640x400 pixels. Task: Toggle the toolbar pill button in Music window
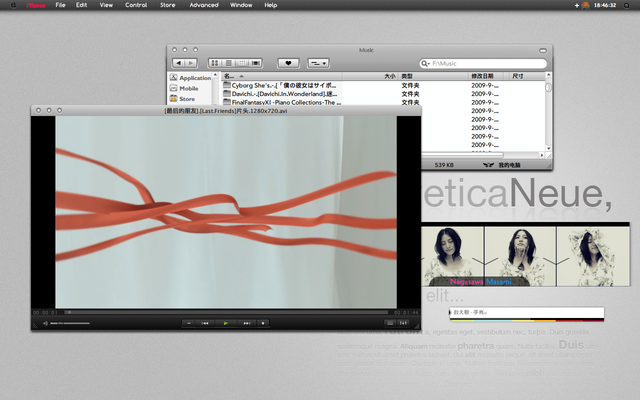click(542, 51)
